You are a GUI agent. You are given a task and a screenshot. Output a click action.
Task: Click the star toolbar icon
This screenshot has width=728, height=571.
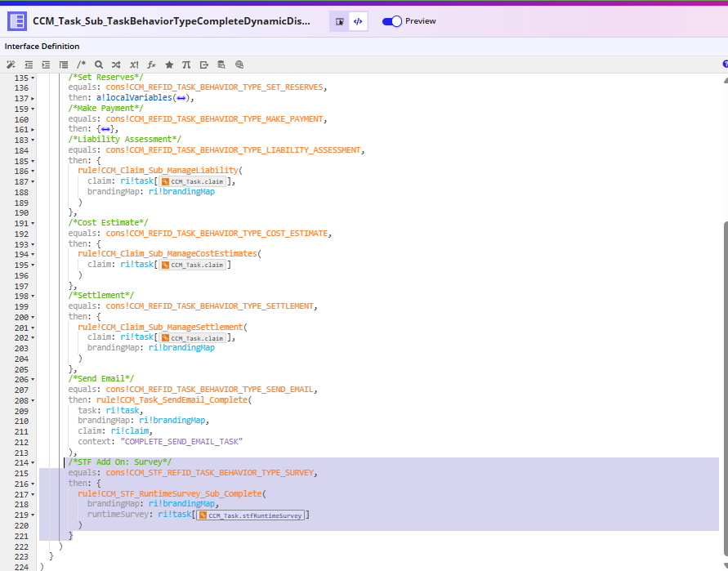pos(169,65)
